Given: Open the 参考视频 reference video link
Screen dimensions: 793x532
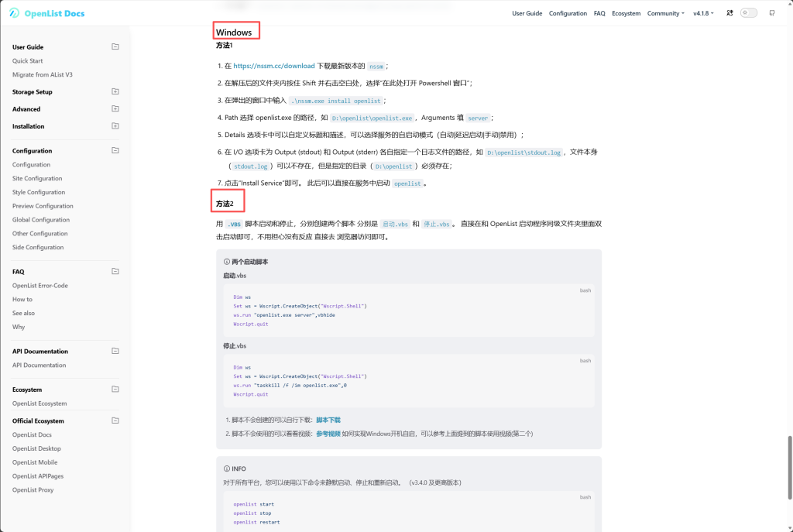Looking at the screenshot, I should click(x=328, y=434).
